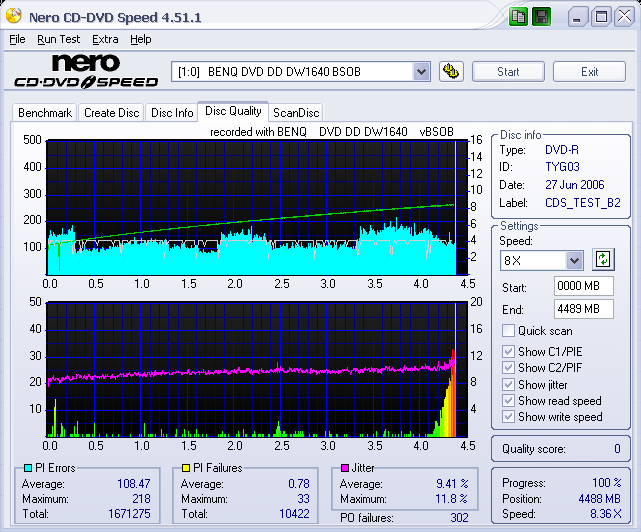Enable the Quick scan checkbox
Image resolution: width=641 pixels, height=532 pixels.
coord(509,331)
